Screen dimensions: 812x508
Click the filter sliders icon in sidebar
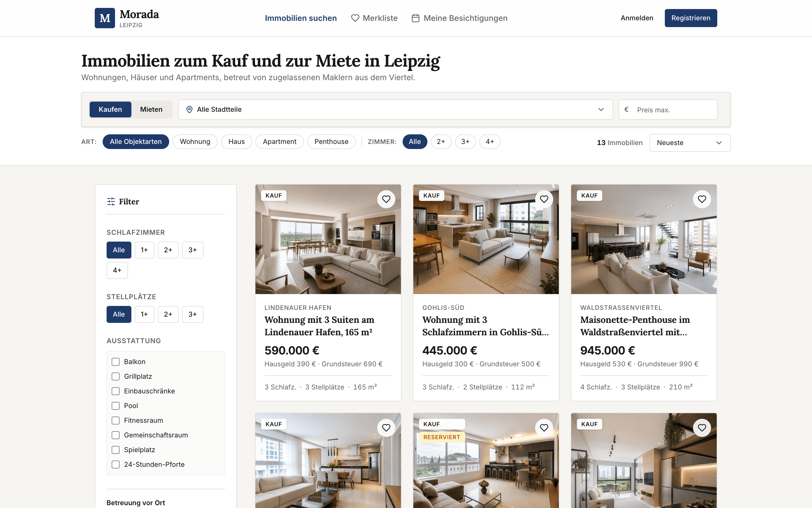[111, 202]
